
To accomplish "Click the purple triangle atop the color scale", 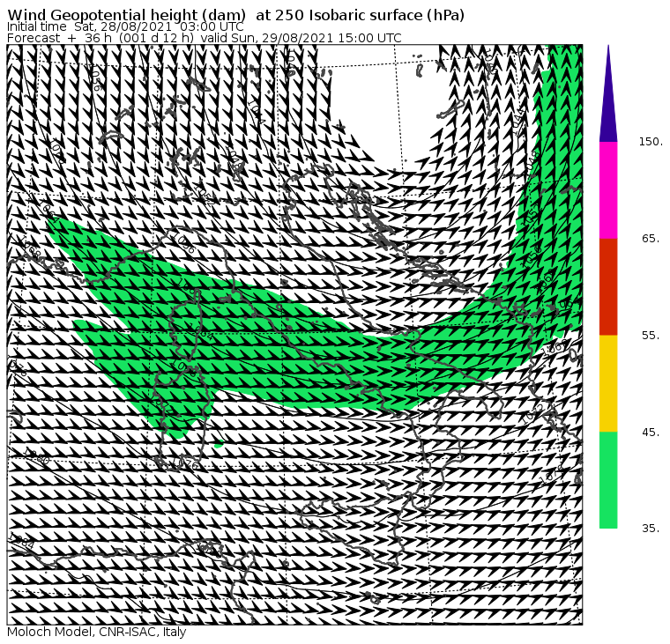I will click(608, 94).
